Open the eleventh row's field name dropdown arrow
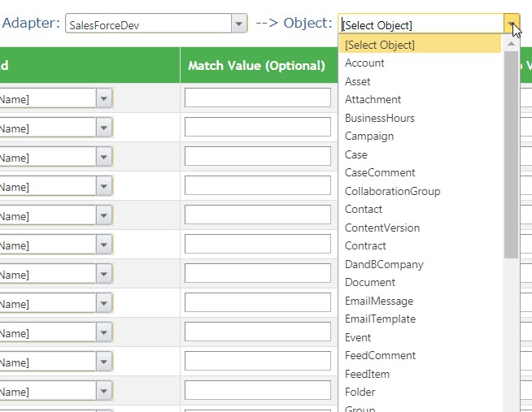This screenshot has width=532, height=412. click(104, 391)
